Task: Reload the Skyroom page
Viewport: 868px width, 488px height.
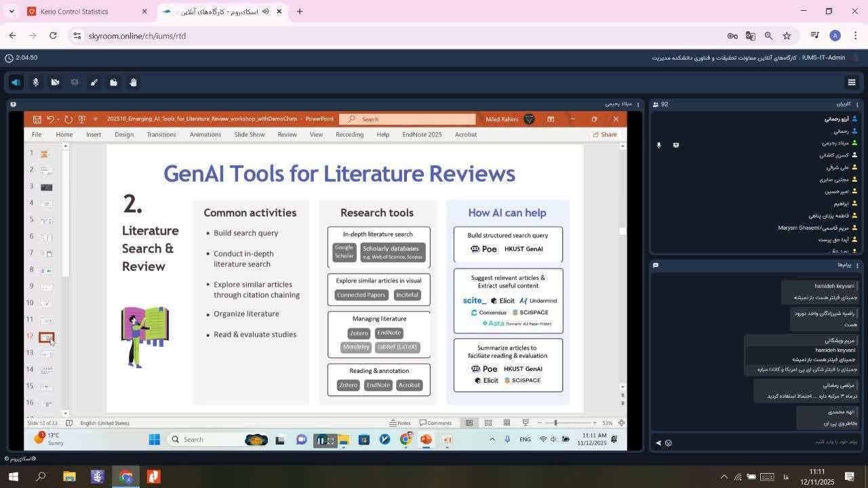Action: point(53,36)
